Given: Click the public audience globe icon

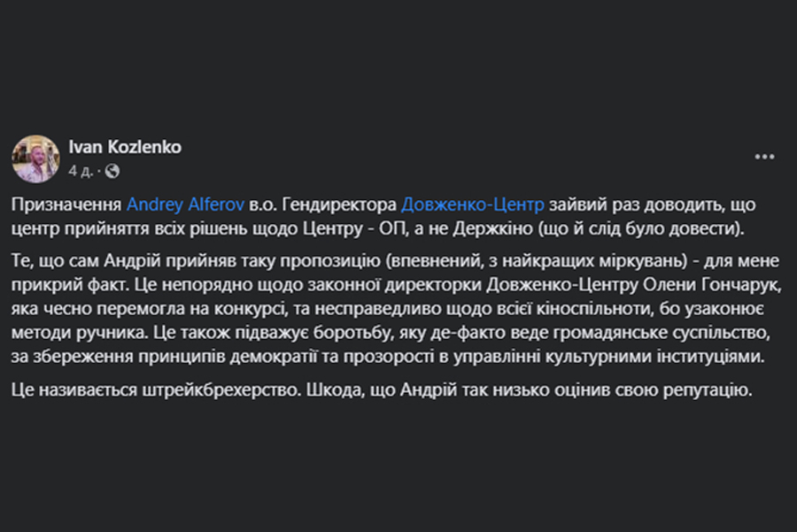Looking at the screenshot, I should click(112, 171).
